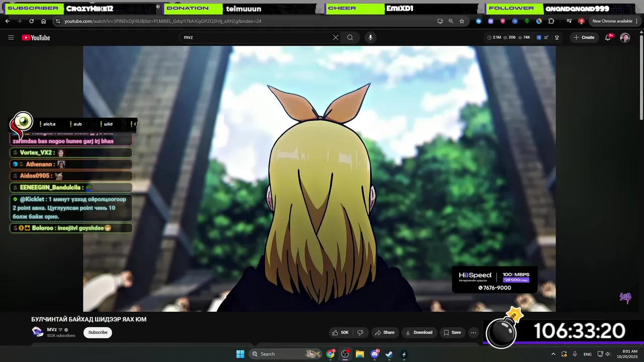
Task: Start voice search with microphone button
Action: pos(370,37)
